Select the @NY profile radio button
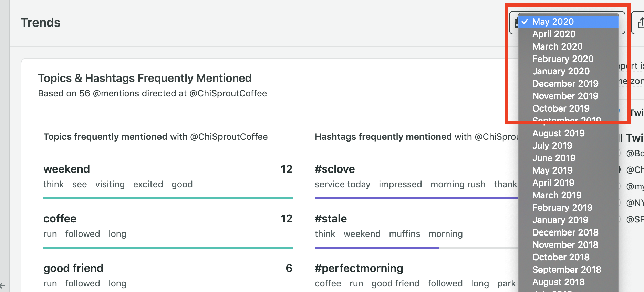The image size is (644, 292). [x=620, y=203]
